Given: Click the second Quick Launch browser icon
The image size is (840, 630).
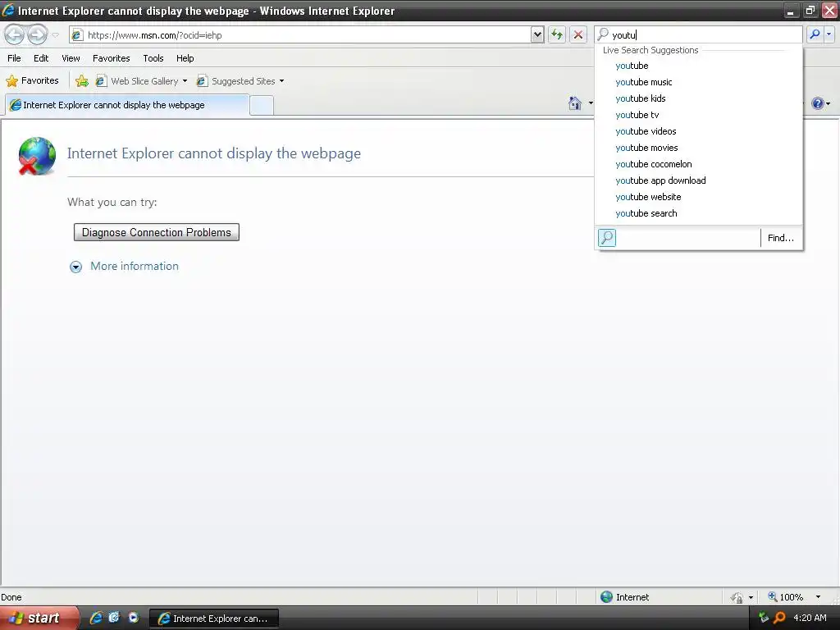Looking at the screenshot, I should pyautogui.click(x=114, y=618).
